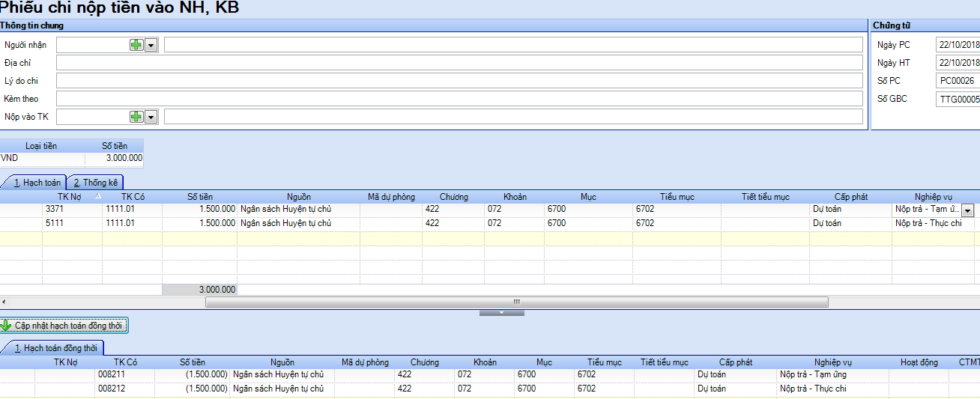
Task: Open the Người nhận dropdown arrow
Action: pos(151,45)
